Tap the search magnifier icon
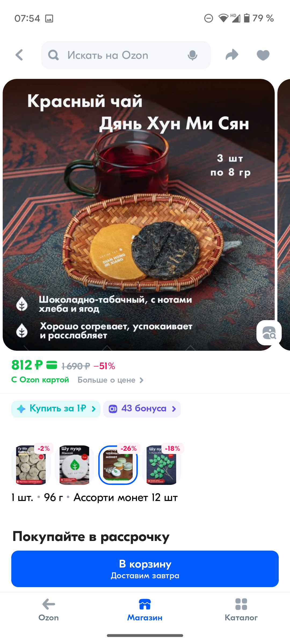The image size is (290, 644). point(53,55)
